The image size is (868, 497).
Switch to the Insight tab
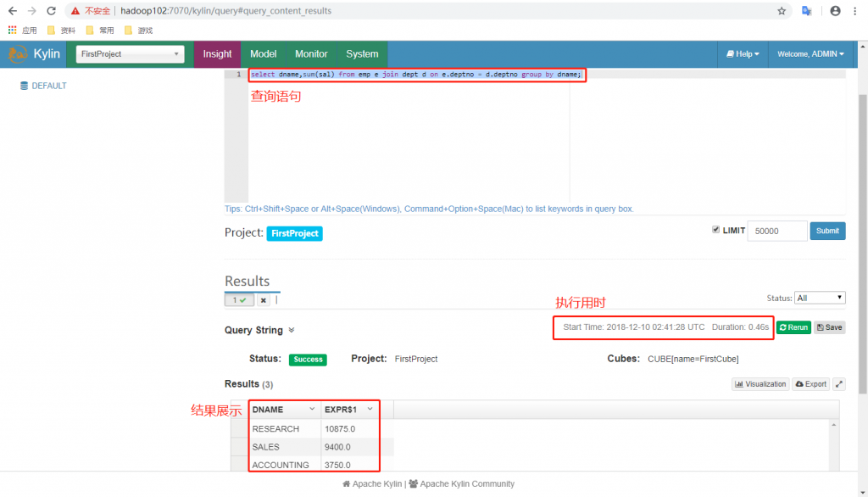[217, 53]
